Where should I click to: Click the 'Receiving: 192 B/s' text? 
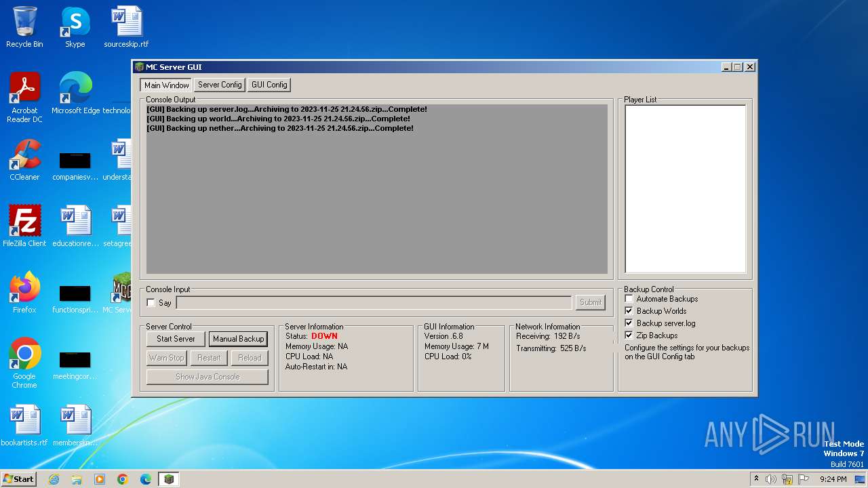[x=548, y=336]
